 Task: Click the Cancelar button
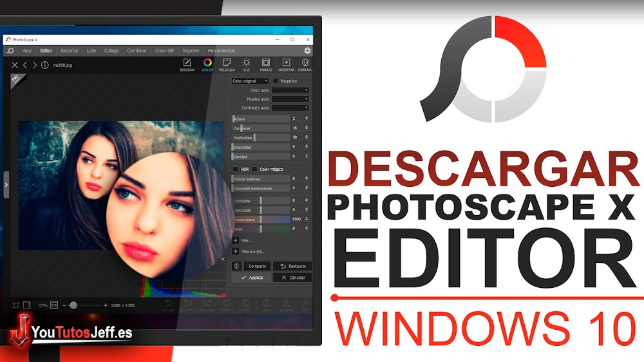tap(293, 278)
